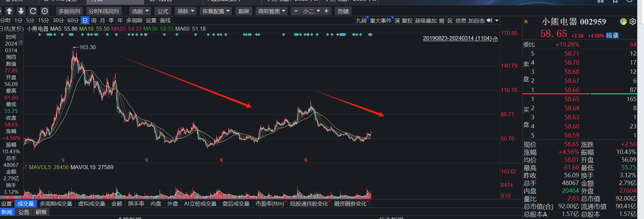Switch to the 周 weekly period tab

coord(94,21)
